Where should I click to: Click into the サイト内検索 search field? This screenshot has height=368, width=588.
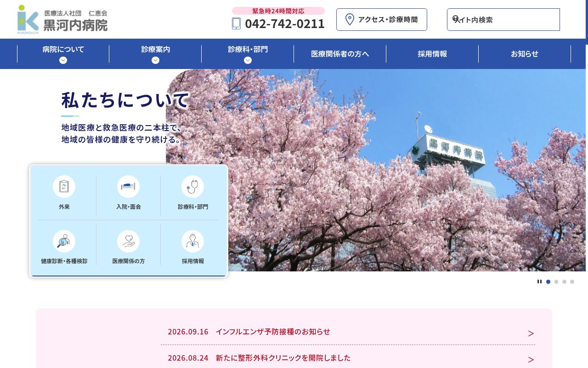click(503, 19)
